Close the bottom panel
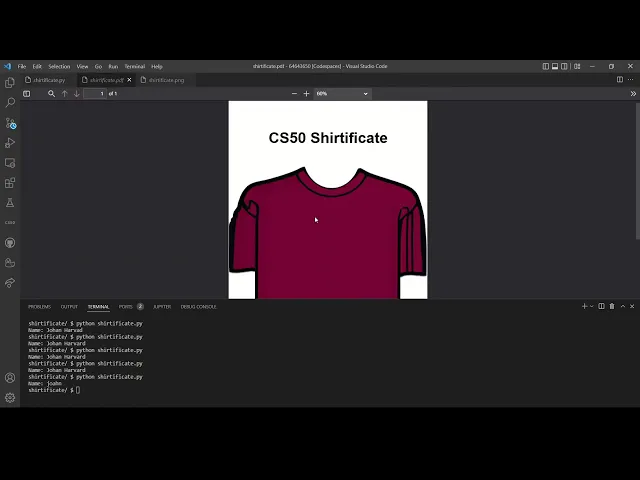 pyautogui.click(x=632, y=306)
